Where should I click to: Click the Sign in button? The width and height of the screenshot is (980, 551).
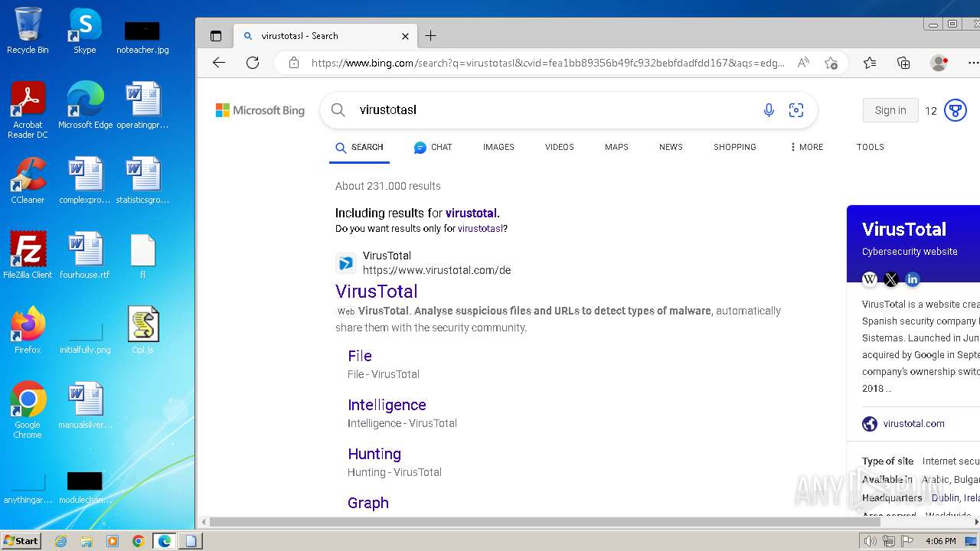(890, 110)
